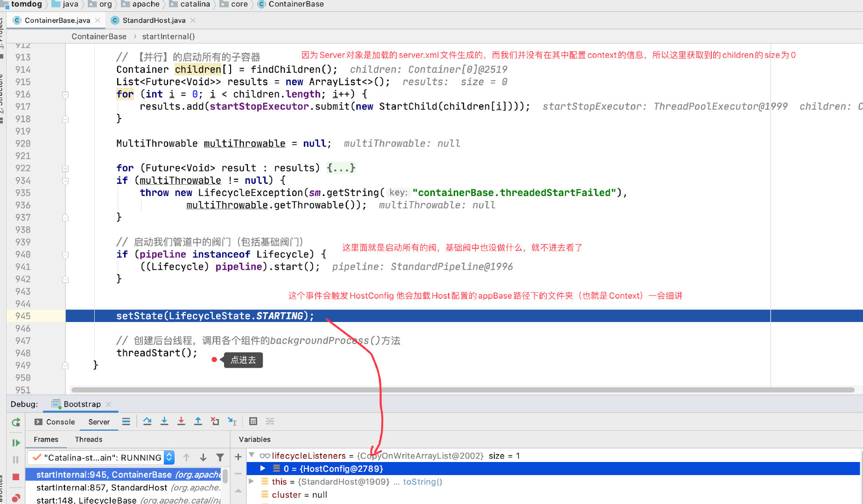Close the StandardHost.java tab
The image size is (863, 504).
pyautogui.click(x=193, y=21)
